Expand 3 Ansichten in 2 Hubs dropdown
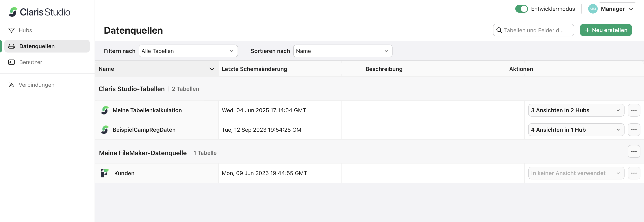This screenshot has height=222, width=644. coord(576,110)
